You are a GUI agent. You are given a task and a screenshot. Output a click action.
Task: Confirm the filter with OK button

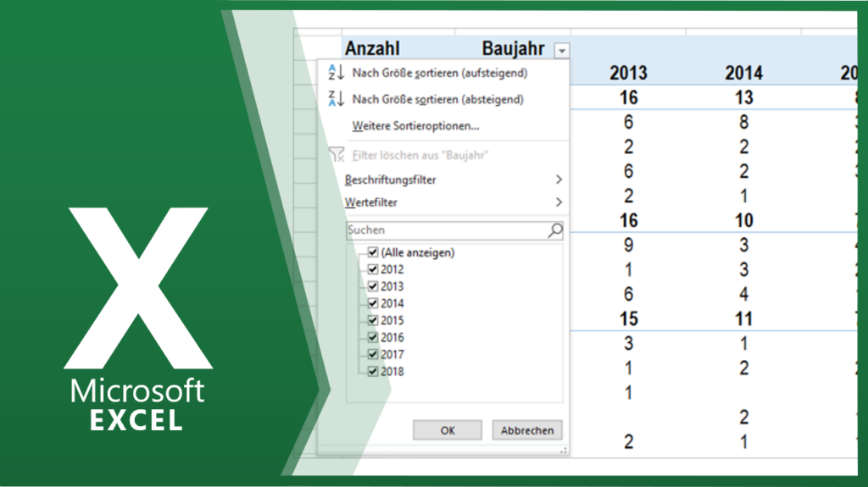448,430
